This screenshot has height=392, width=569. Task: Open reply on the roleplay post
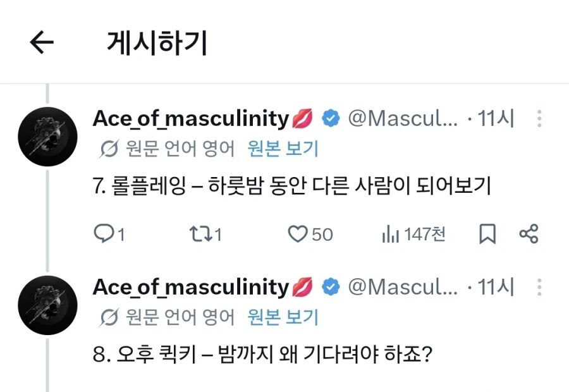(109, 234)
